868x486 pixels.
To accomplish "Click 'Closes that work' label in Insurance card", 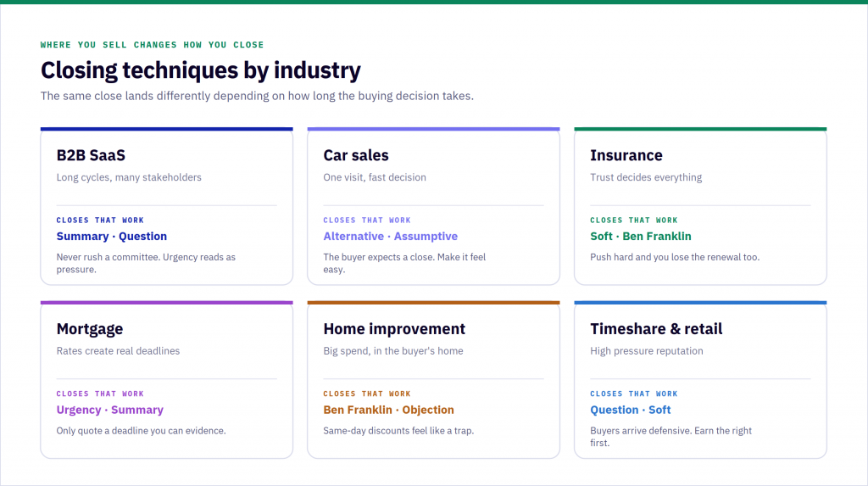I will point(634,220).
